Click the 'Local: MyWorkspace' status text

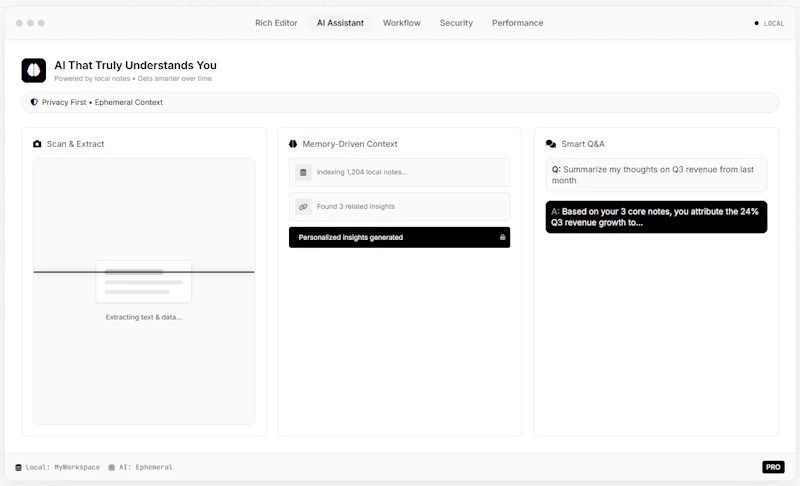tap(63, 467)
